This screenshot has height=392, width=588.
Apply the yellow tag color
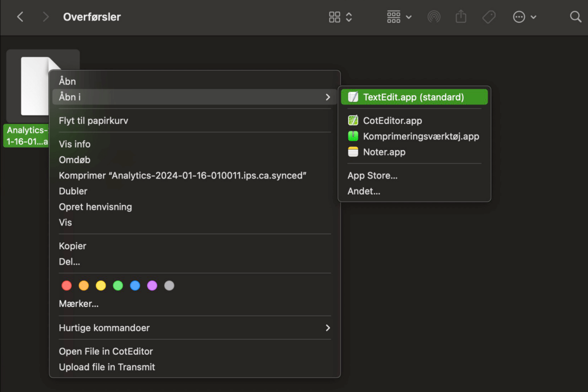(x=101, y=286)
